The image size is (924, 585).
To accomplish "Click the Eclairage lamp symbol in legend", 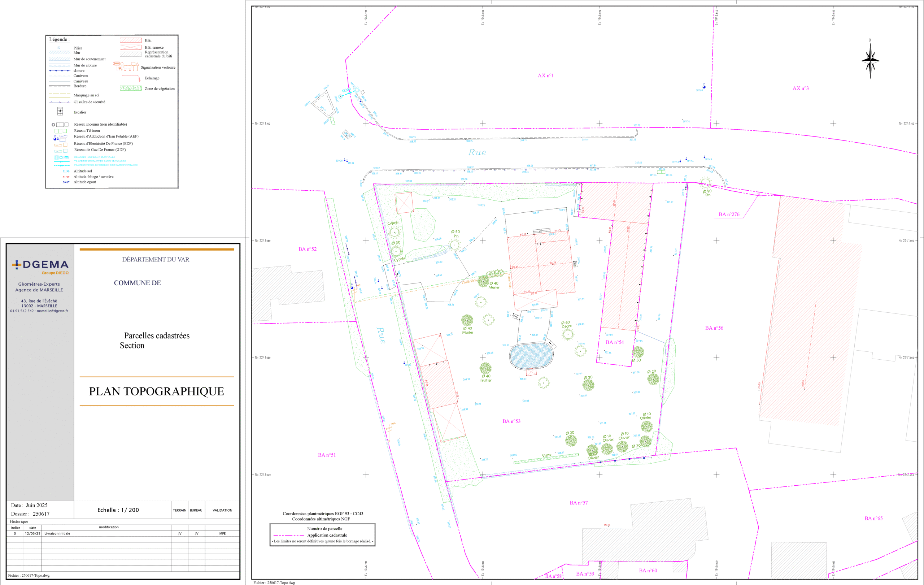I will pos(132,78).
